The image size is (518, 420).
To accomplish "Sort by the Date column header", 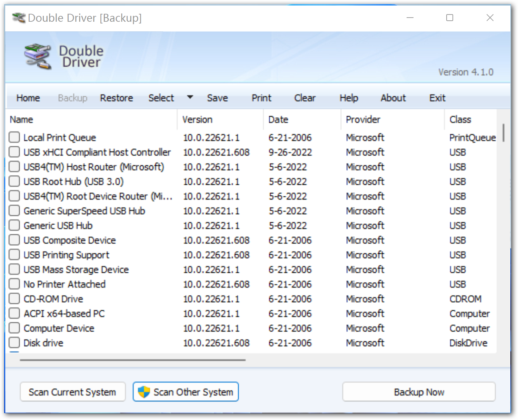I will pyautogui.click(x=302, y=119).
